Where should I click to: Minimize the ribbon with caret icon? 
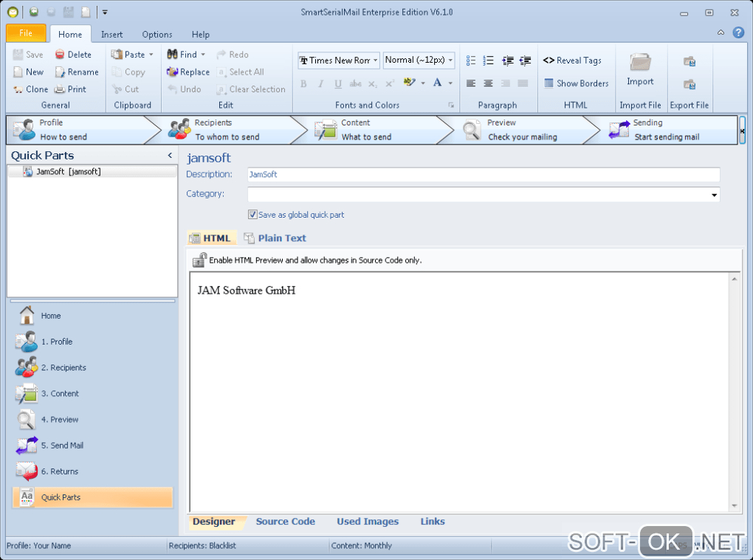coord(721,32)
